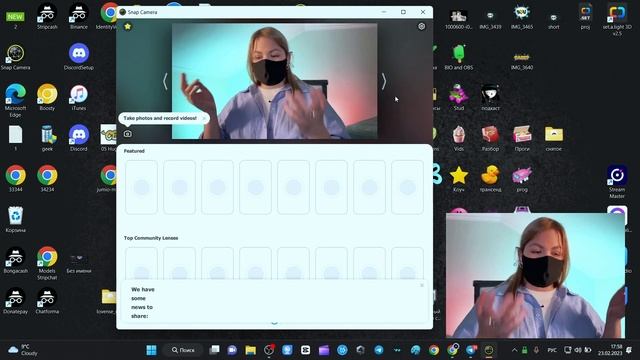This screenshot has width=640, height=360.
Task: Click the 'Top Community Lenses' heading
Action: click(x=151, y=238)
